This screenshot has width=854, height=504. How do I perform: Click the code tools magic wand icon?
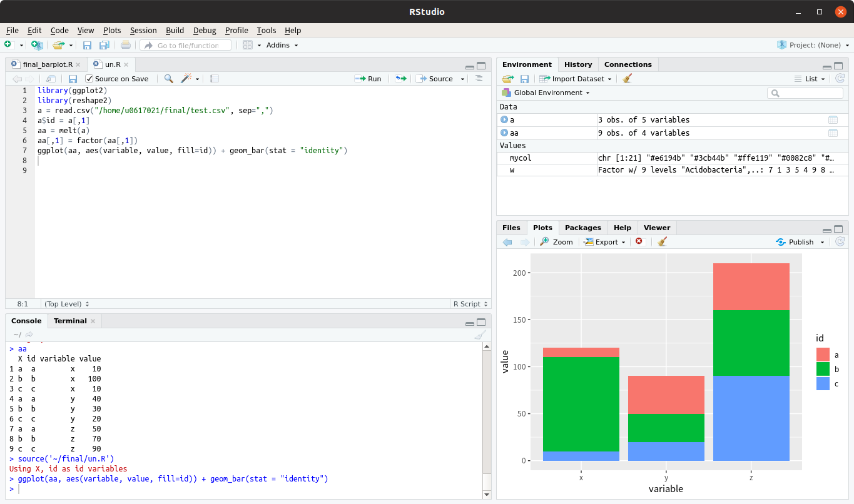(186, 79)
